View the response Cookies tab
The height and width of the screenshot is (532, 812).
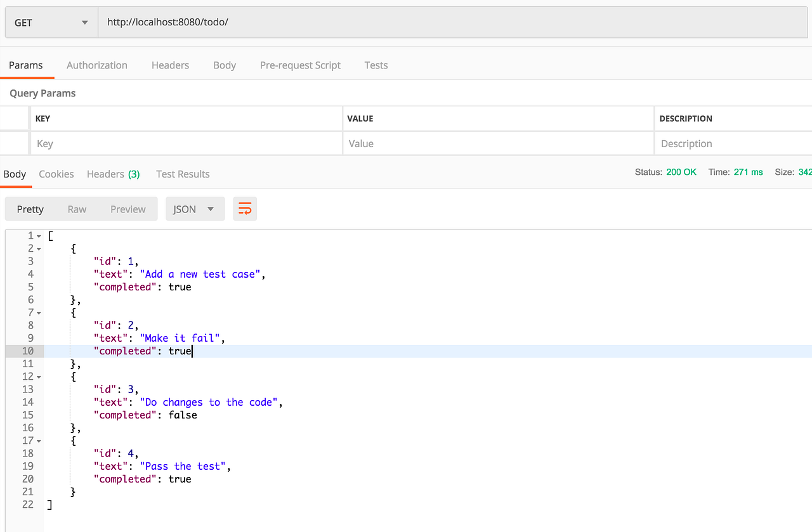[x=56, y=174]
